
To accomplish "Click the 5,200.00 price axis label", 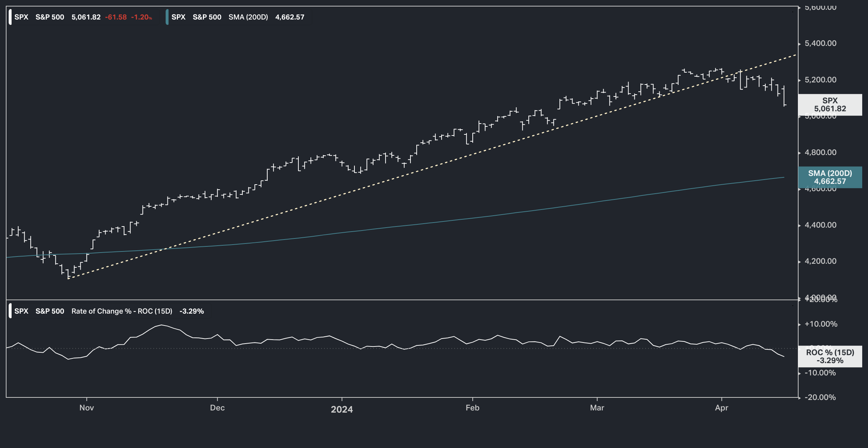I will 820,80.
